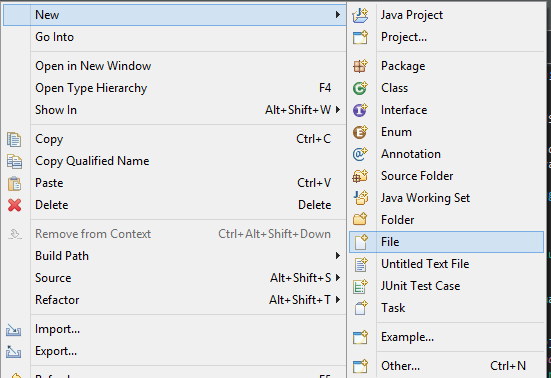Click the Java Working Set icon

(x=360, y=198)
